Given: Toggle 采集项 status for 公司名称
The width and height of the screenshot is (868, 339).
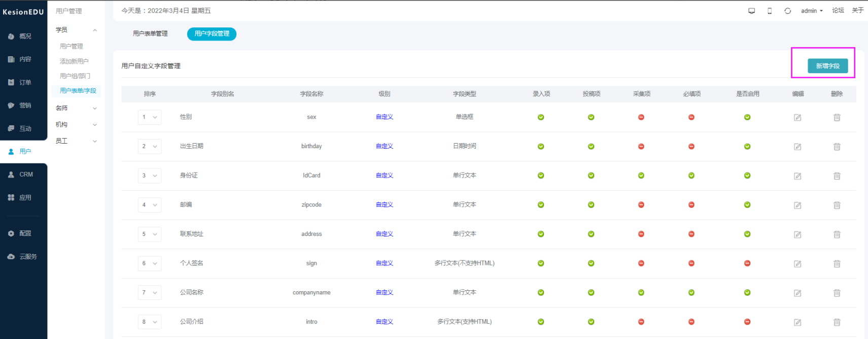Looking at the screenshot, I should pyautogui.click(x=641, y=293).
